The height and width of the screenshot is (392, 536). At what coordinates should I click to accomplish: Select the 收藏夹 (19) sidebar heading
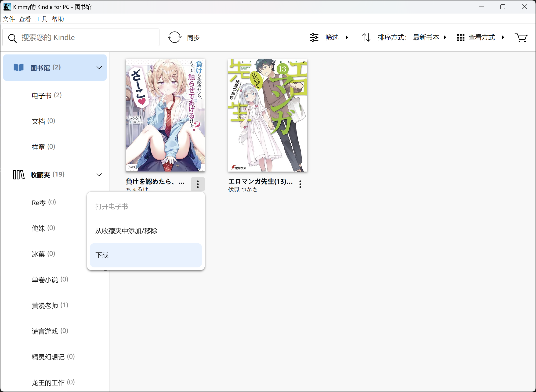point(47,175)
